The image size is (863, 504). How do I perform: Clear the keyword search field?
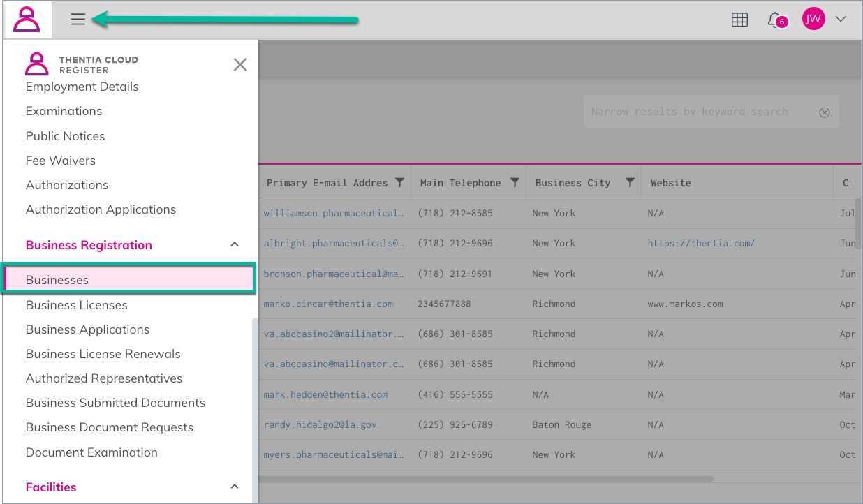825,112
